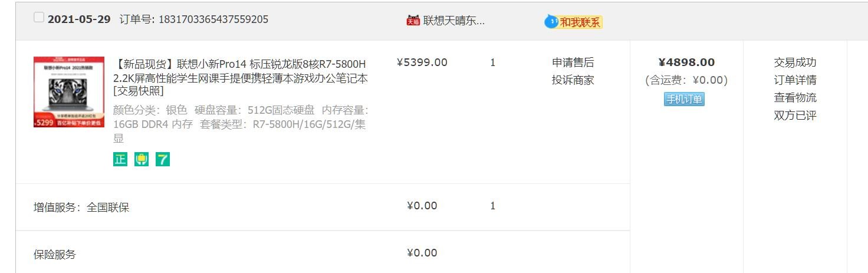Click the 双方已评 reviews link
Screen dimensions: 868x273
pos(795,116)
